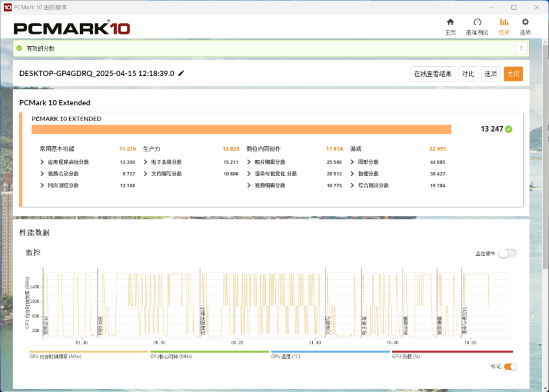
Task: Click the 对比 compare button
Action: tap(468, 74)
